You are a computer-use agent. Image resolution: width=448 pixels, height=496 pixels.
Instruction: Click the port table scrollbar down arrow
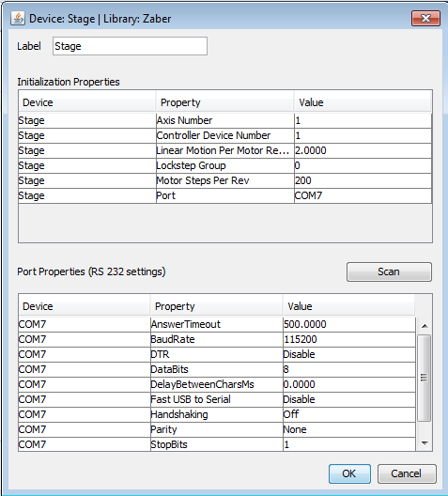click(425, 443)
